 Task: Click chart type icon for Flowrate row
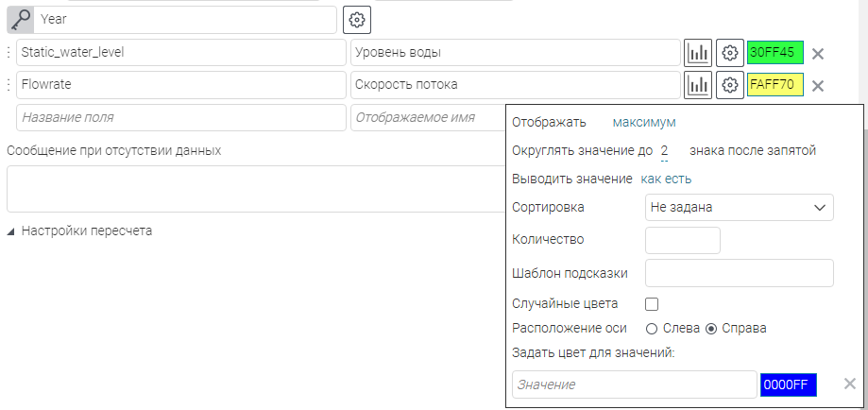tap(698, 85)
